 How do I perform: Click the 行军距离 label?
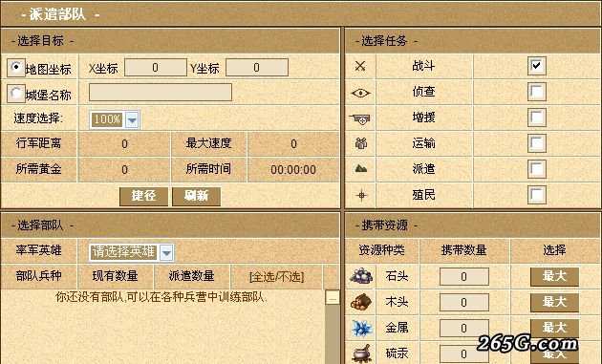[x=38, y=143]
